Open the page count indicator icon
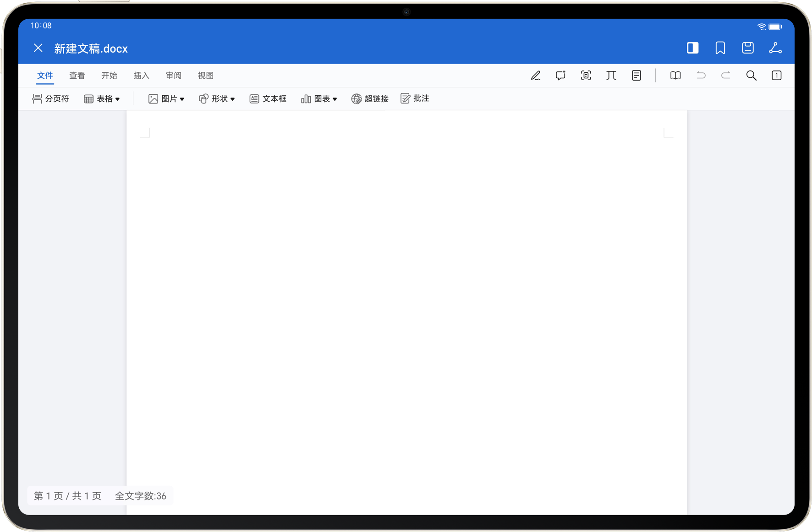Viewport: 812px width, 532px height. [776, 76]
